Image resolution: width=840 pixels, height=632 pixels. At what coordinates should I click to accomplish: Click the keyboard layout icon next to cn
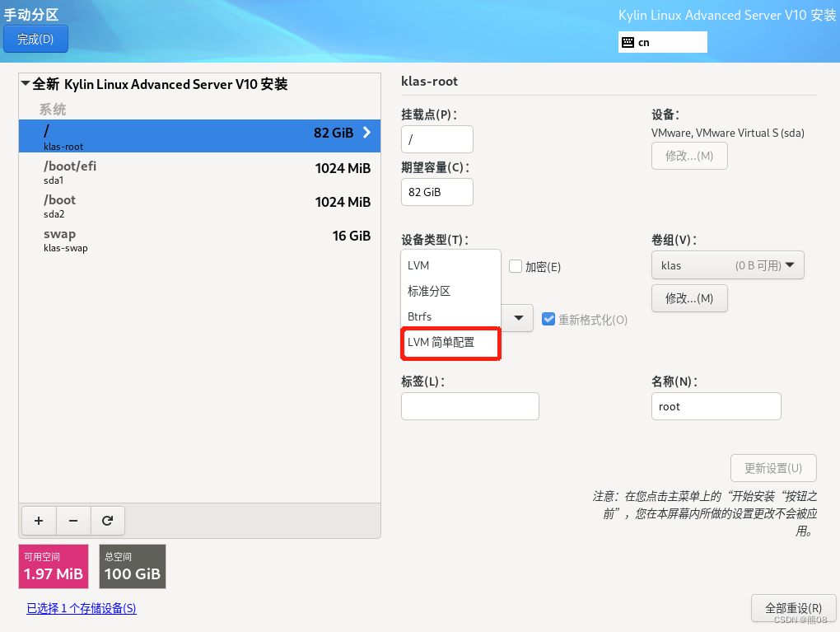(x=628, y=42)
